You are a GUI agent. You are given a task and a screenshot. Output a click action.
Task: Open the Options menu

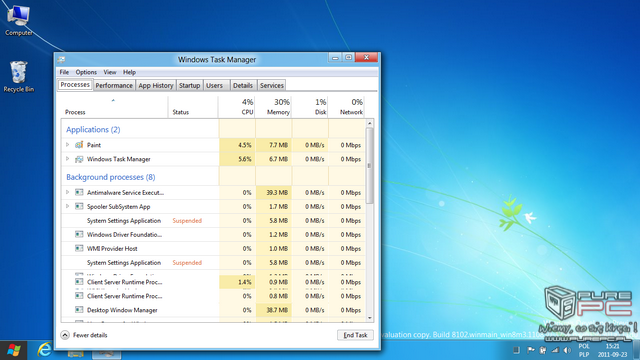[x=86, y=72]
